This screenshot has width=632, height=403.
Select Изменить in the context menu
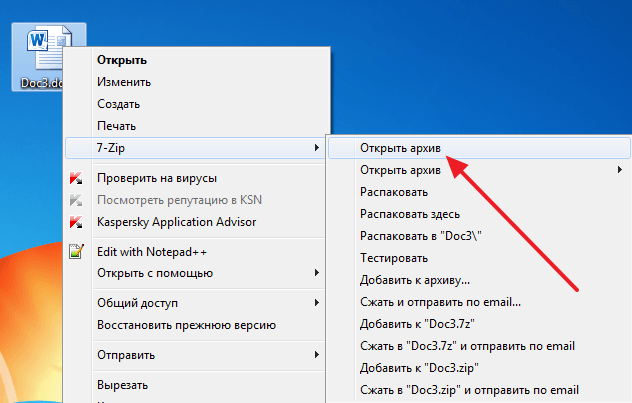pos(124,82)
